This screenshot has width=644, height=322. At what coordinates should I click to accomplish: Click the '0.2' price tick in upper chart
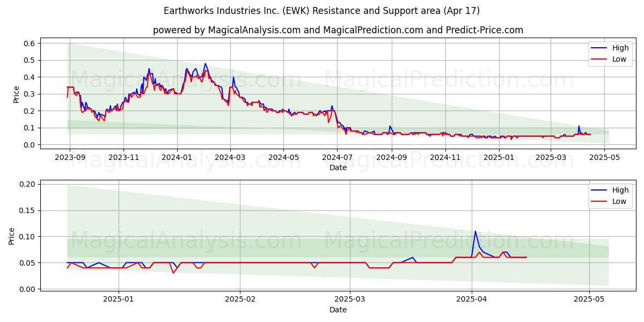(x=29, y=111)
